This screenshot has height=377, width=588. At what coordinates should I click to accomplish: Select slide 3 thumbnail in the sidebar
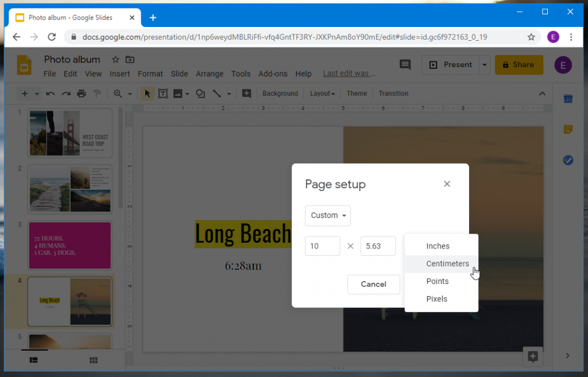coord(69,245)
